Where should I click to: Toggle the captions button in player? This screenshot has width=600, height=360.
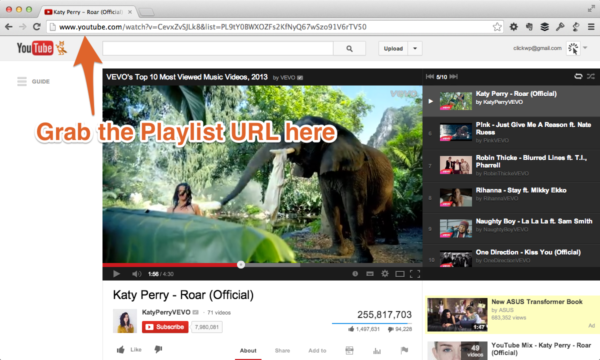370,274
